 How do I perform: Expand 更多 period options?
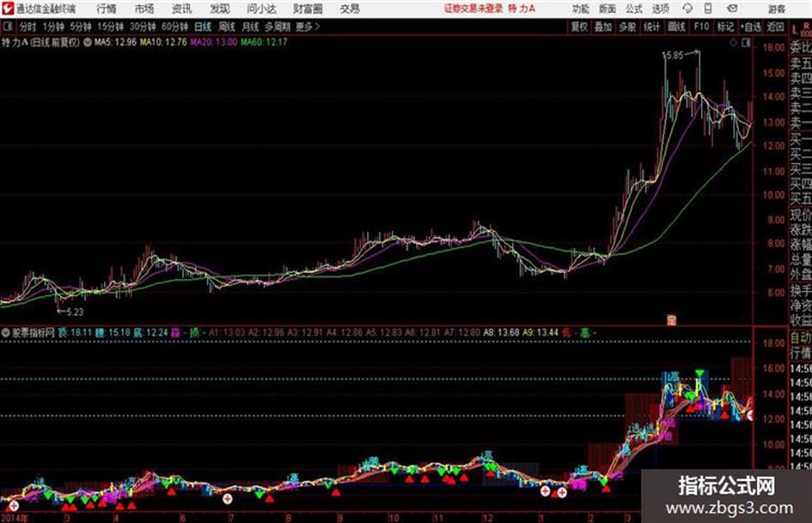tap(308, 27)
